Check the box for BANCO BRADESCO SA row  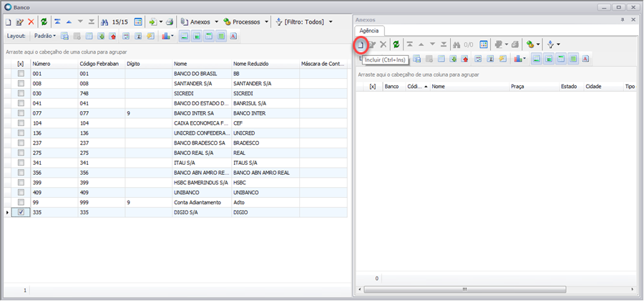point(21,143)
